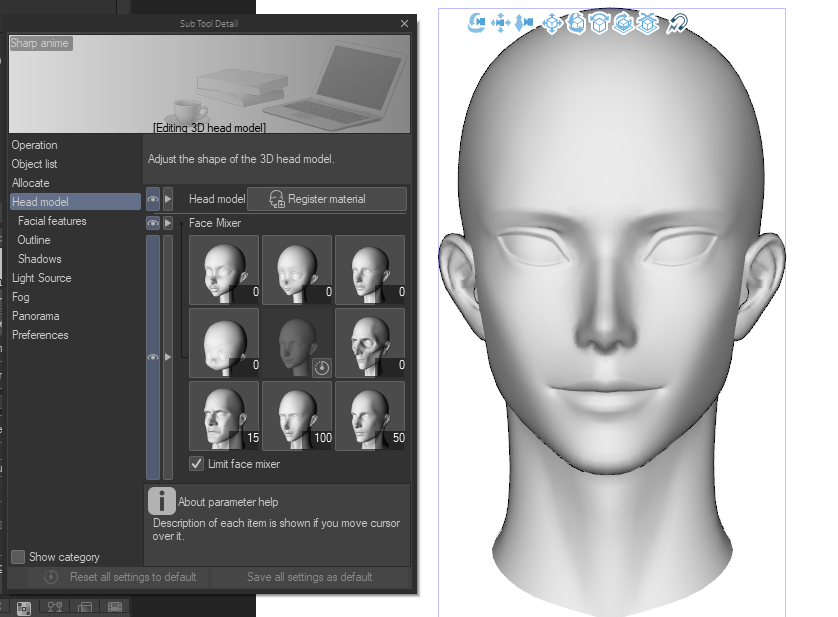
Task: Open the film strip palette icon at bottom
Action: pos(115,607)
